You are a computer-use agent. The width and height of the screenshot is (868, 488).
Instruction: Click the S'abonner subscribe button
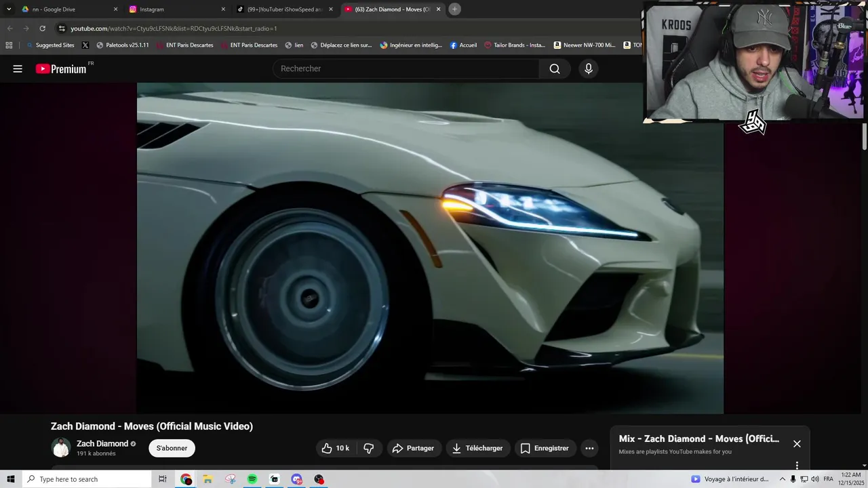[172, 448]
